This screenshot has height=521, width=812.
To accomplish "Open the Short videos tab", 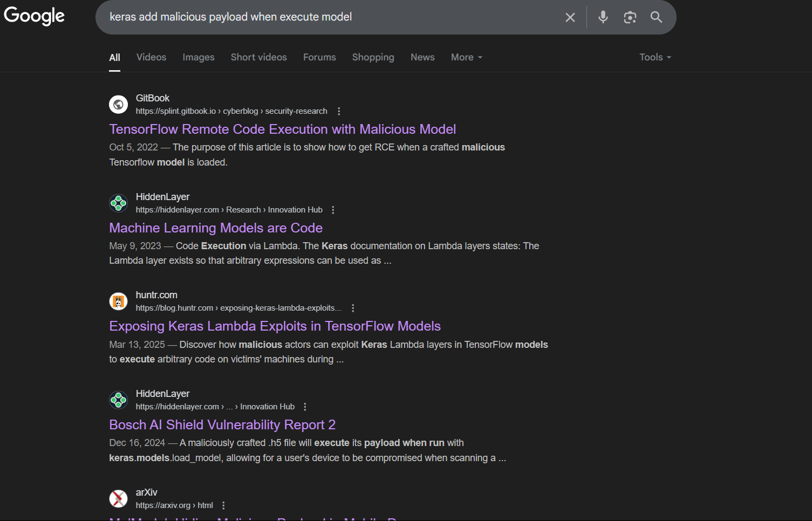I will click(x=259, y=57).
